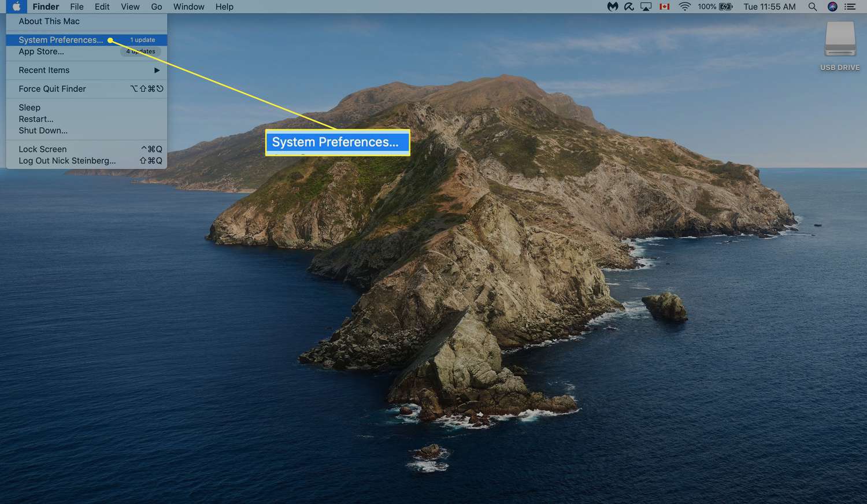Choose About This Mac
The image size is (867, 504).
click(x=49, y=21)
